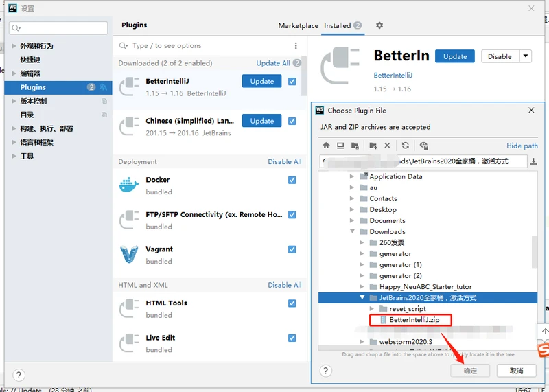Toggle the Docker plugin checkbox
The image size is (549, 392).
point(292,180)
